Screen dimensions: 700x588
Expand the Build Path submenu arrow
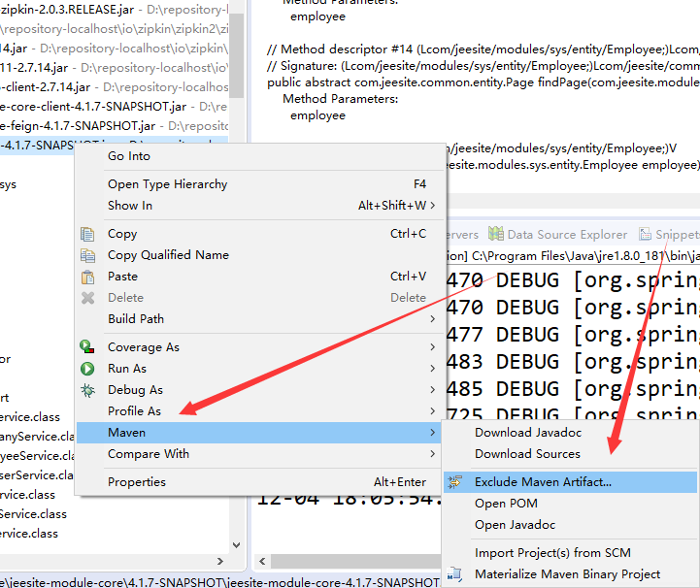[433, 319]
